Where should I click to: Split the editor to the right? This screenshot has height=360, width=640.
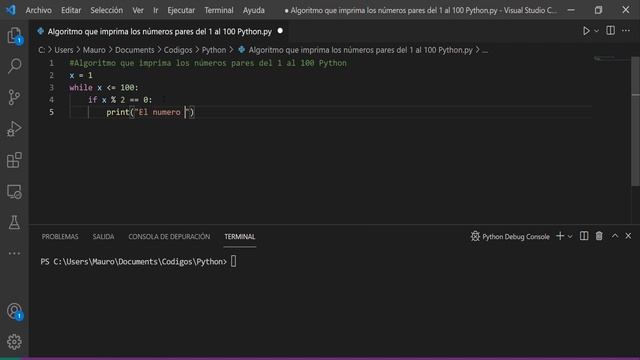[610, 31]
